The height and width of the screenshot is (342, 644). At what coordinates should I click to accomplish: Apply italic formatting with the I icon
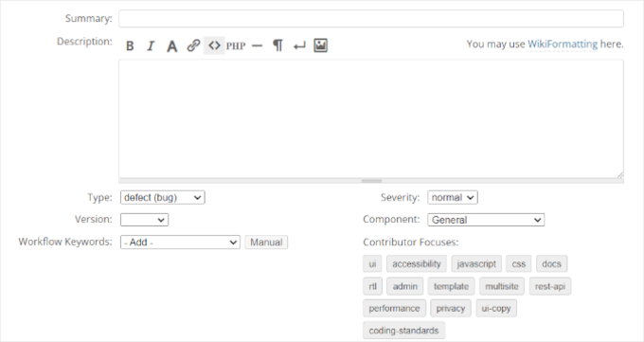[x=151, y=45]
